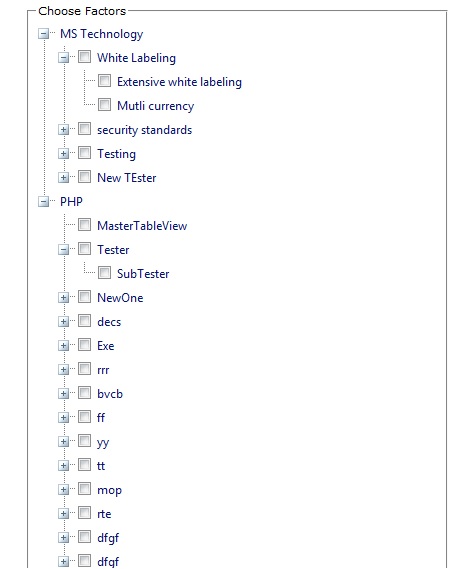Click the MS Technology label
Viewport: 475px width, 569px height.
pos(102,34)
